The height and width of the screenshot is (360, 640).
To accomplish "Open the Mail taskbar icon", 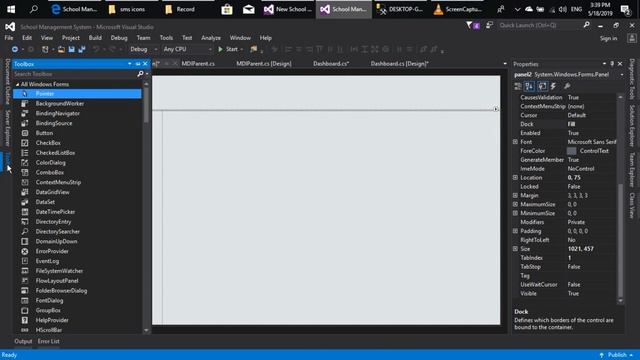I will coord(249,9).
